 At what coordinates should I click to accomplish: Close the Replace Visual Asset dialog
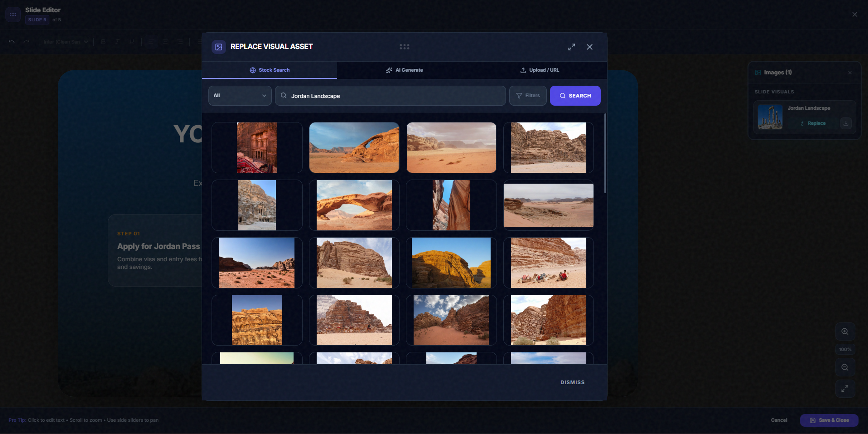[589, 47]
